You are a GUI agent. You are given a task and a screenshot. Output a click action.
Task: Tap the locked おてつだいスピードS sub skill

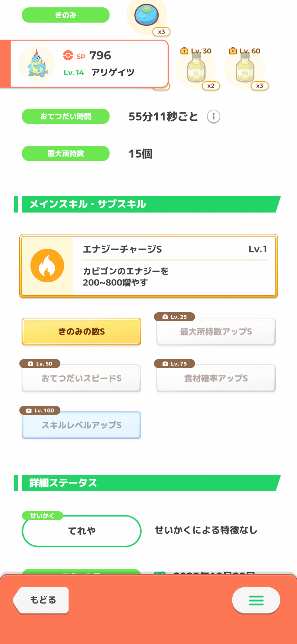pyautogui.click(x=81, y=378)
